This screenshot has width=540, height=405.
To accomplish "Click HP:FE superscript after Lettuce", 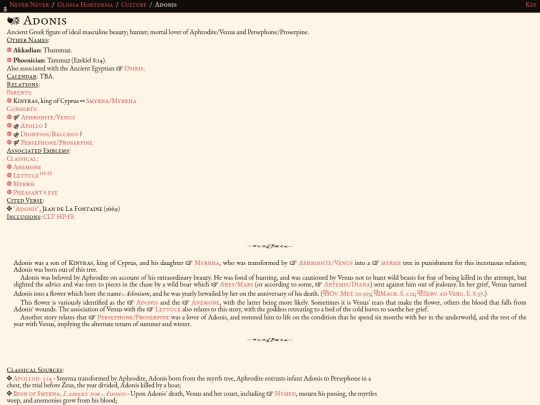I will coord(46,173).
